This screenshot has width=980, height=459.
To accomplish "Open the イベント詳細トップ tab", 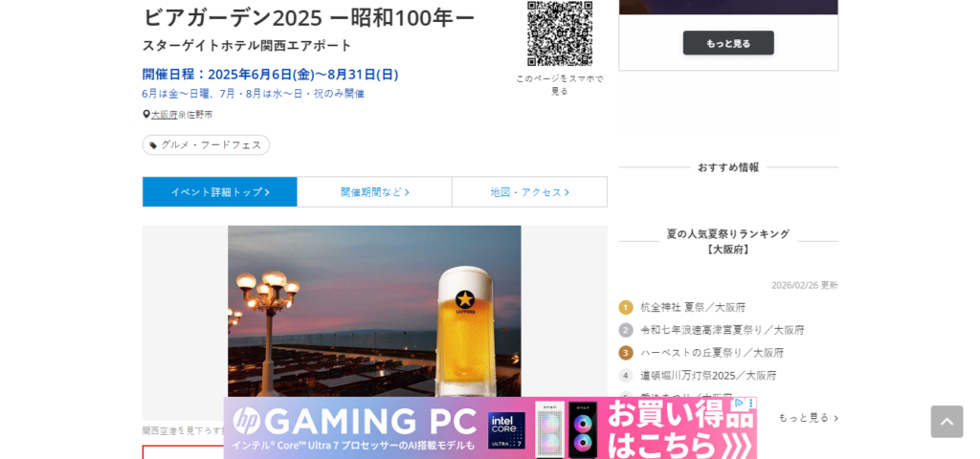I will (x=220, y=192).
